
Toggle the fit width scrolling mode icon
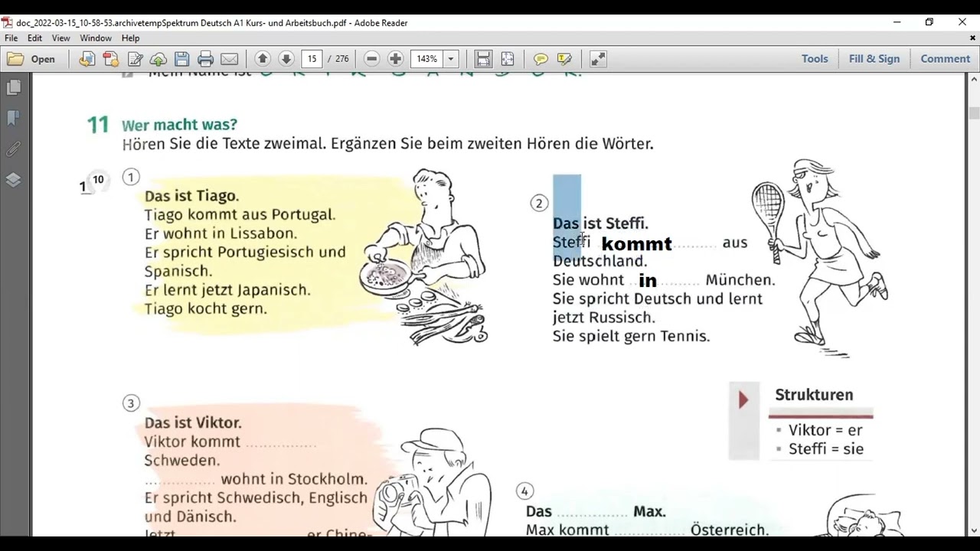[483, 59]
